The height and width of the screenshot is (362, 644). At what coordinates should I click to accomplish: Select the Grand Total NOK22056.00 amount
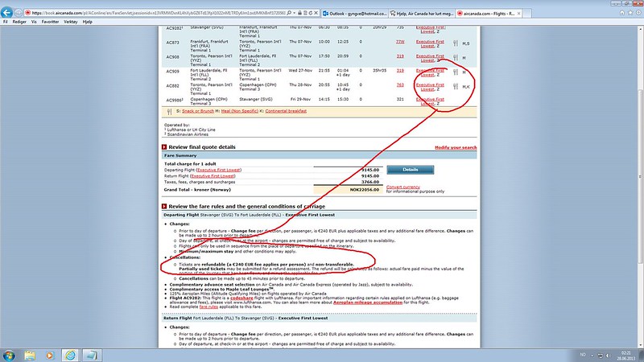coord(365,190)
